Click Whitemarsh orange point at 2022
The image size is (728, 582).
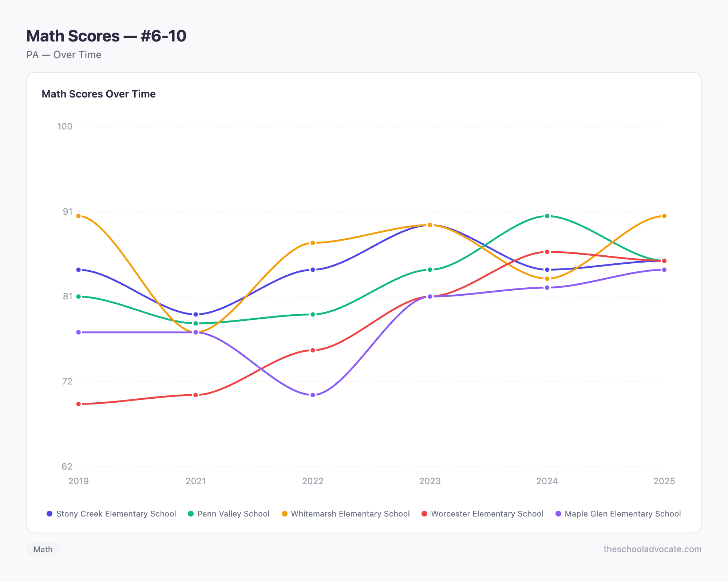pyautogui.click(x=313, y=243)
